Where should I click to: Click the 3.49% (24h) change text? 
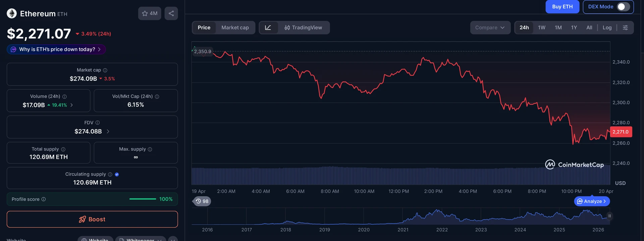pos(96,34)
